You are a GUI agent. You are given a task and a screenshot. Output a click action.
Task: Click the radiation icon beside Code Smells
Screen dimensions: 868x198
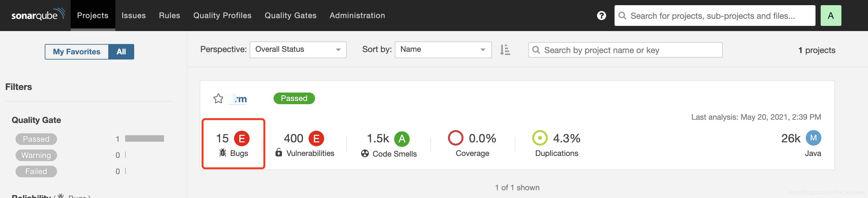tap(365, 153)
